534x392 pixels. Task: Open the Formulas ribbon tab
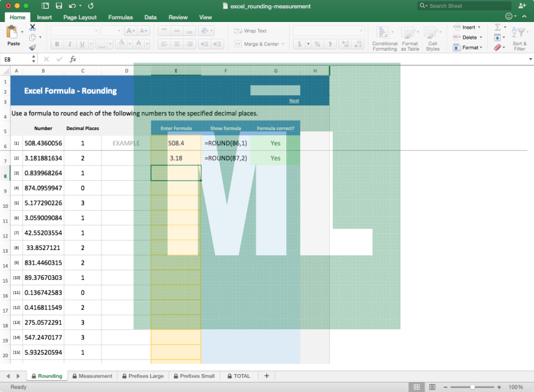click(x=120, y=17)
